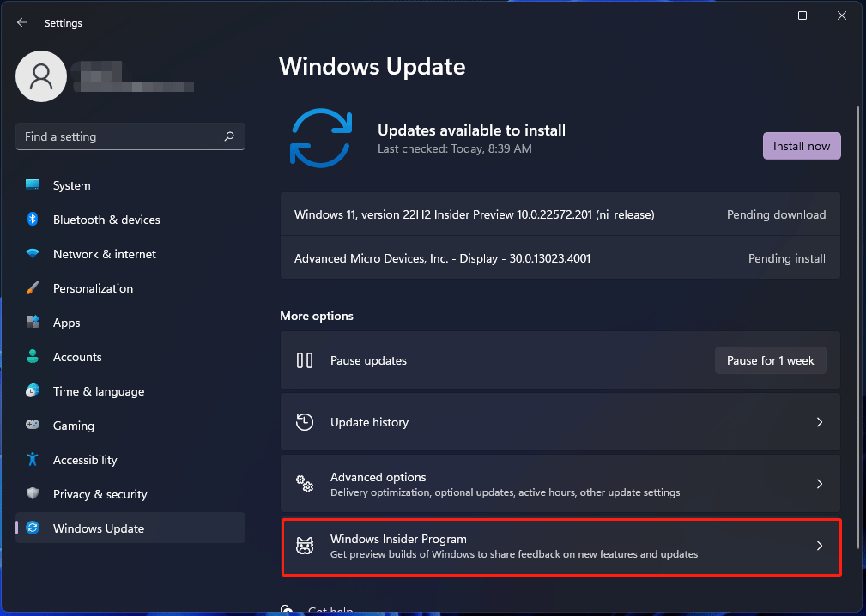Screen dimensions: 866x616
Task: Click the Bluetooth & devices icon
Action: tap(33, 220)
